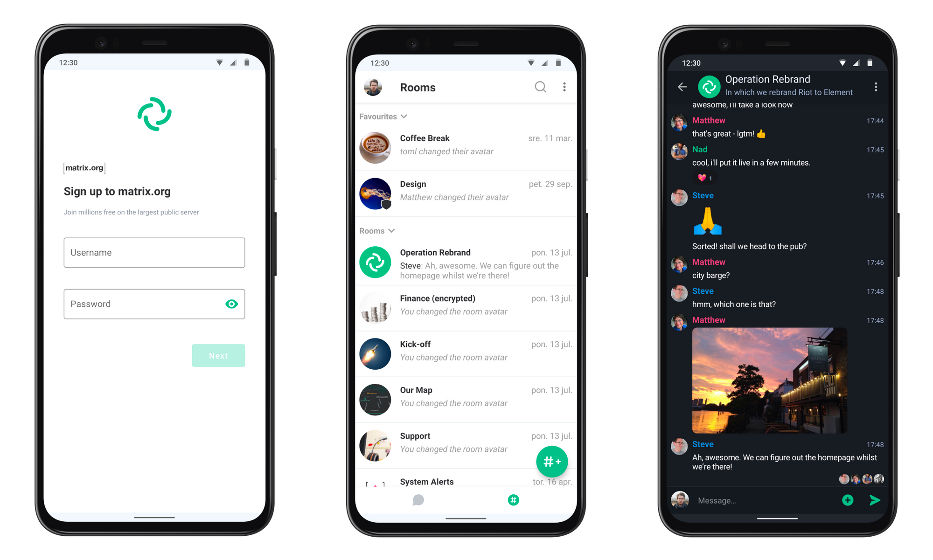Click the Next button on signup screen
Screen dimensions: 933x560
pyautogui.click(x=219, y=355)
